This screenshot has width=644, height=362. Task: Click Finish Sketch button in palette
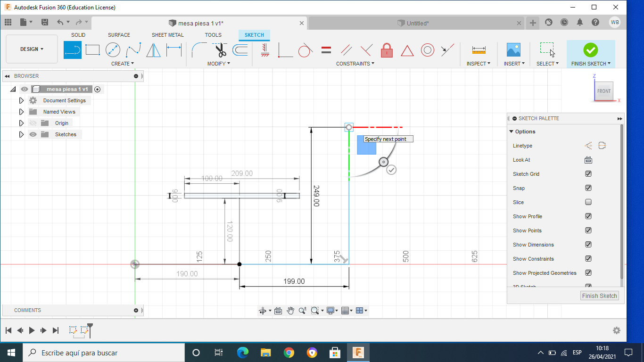tap(600, 296)
